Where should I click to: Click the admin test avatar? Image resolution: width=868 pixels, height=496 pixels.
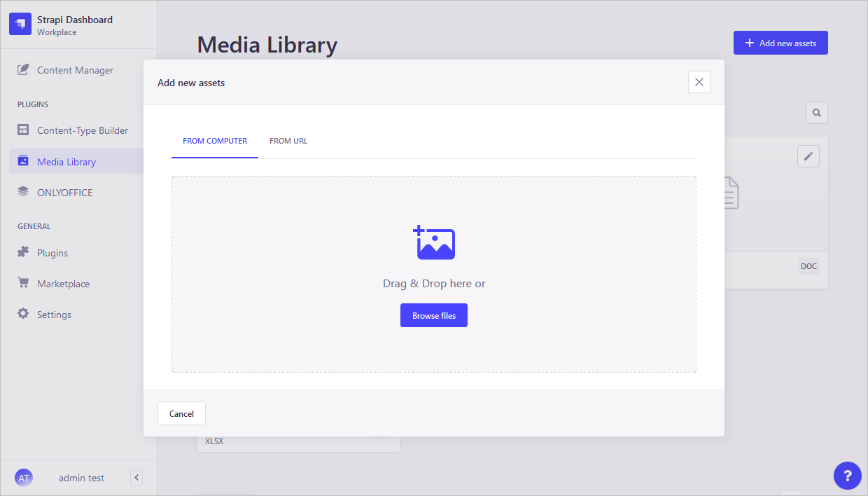click(24, 477)
